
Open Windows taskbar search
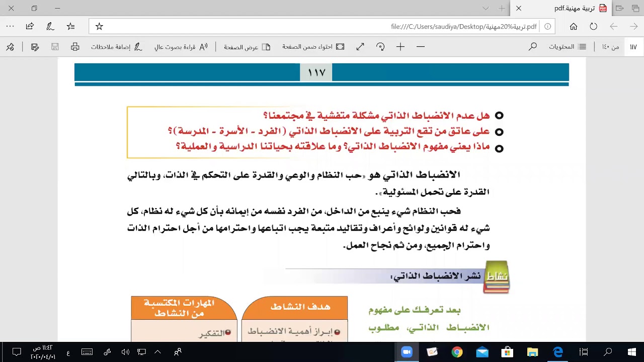pos(608,352)
